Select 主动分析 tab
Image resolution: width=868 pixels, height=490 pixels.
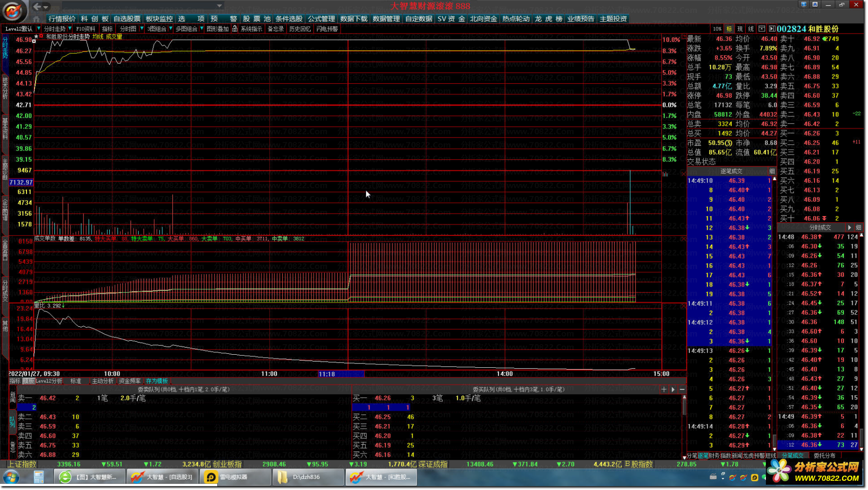coord(103,381)
